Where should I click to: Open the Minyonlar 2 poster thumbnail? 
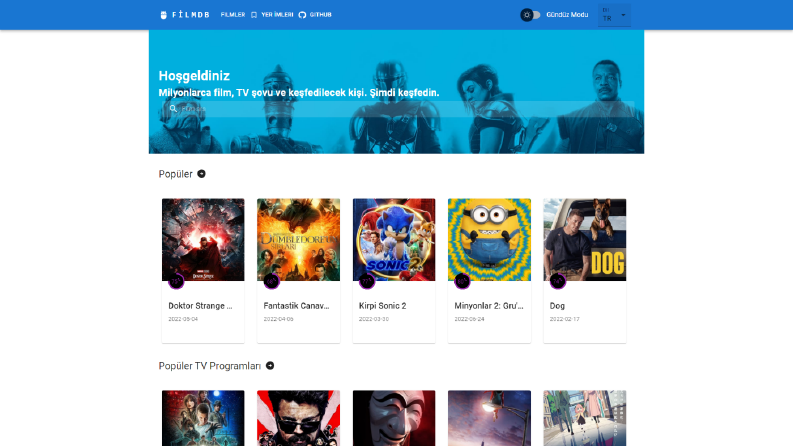pos(489,239)
